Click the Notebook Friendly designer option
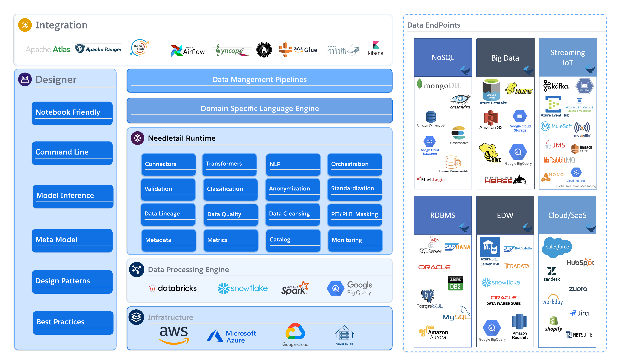The height and width of the screenshot is (364, 621). click(x=72, y=113)
